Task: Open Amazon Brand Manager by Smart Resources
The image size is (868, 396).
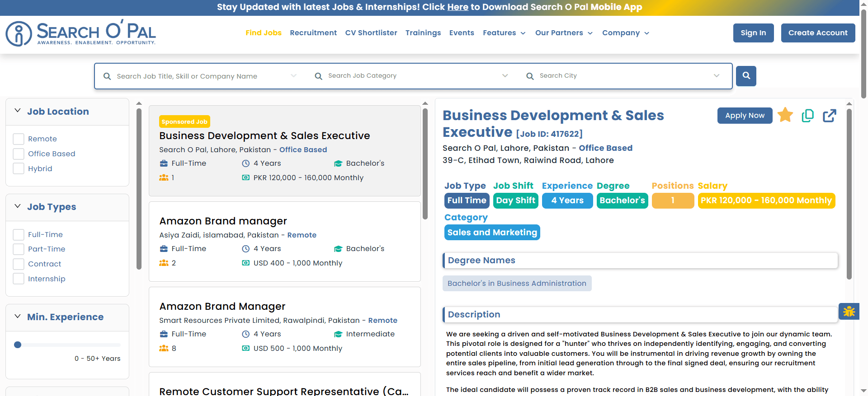Action: 222,307
